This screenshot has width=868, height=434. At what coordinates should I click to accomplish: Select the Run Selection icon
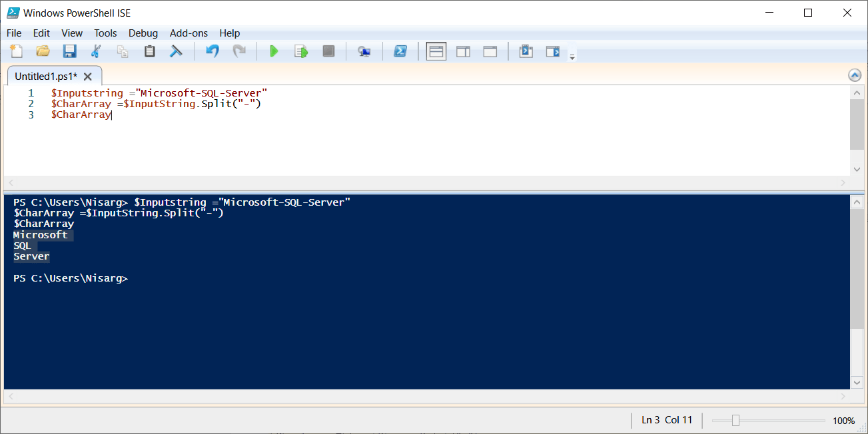point(300,51)
